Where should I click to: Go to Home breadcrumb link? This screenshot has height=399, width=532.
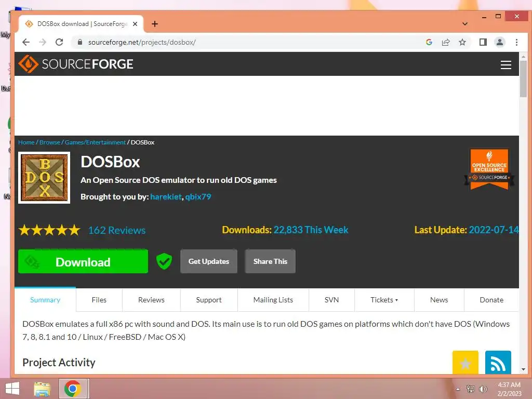click(26, 142)
